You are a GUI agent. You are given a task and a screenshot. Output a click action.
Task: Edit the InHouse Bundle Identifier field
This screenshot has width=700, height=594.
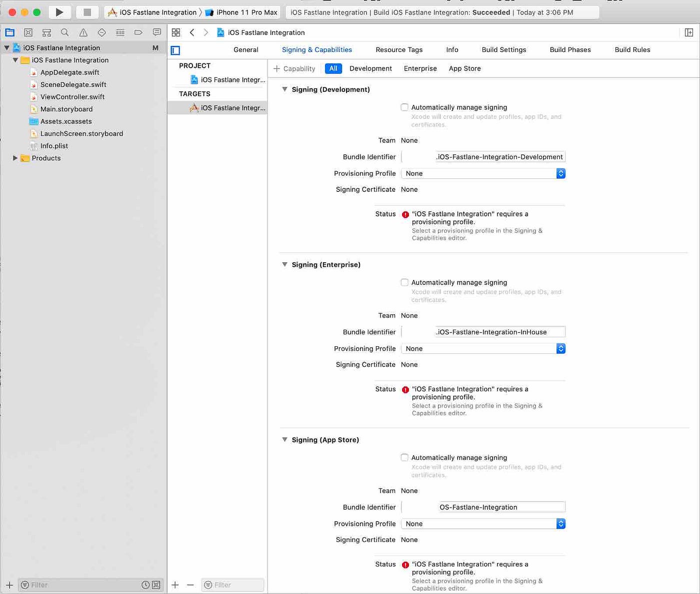coord(483,332)
